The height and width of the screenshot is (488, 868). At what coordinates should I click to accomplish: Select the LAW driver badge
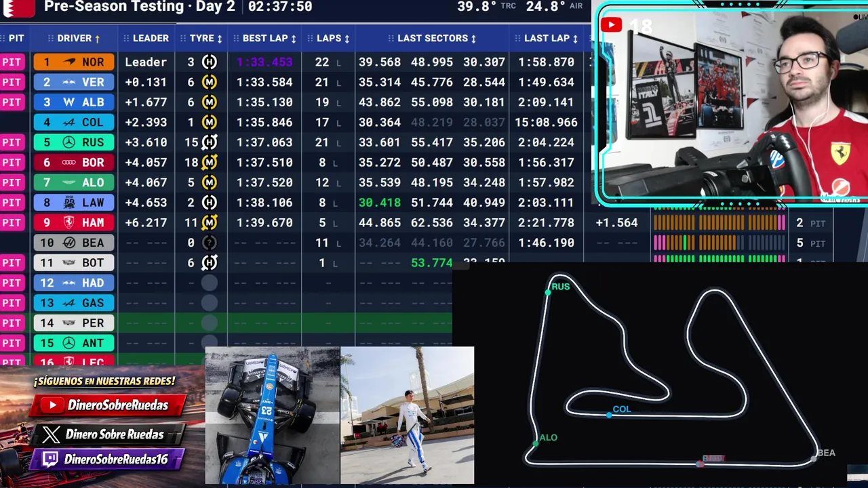74,203
